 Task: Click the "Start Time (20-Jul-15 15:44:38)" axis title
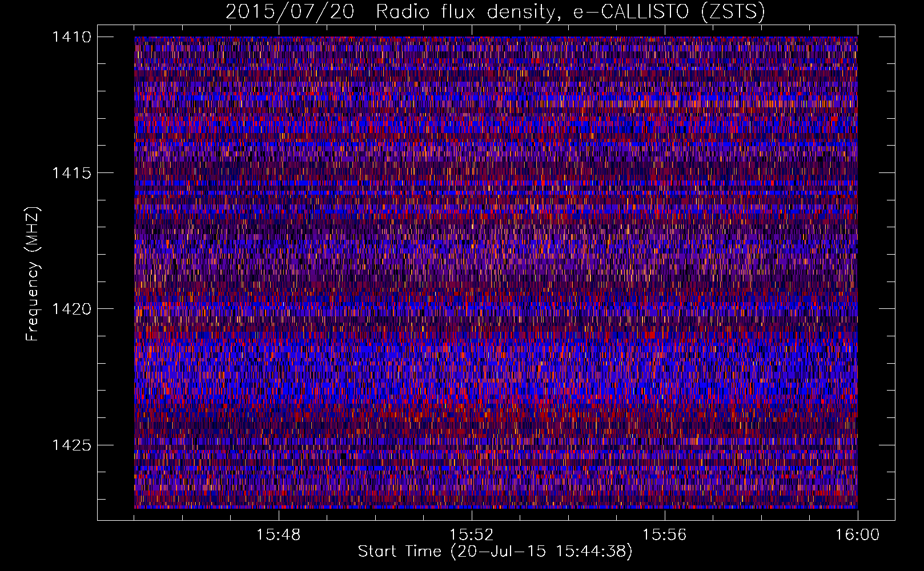tap(495, 552)
